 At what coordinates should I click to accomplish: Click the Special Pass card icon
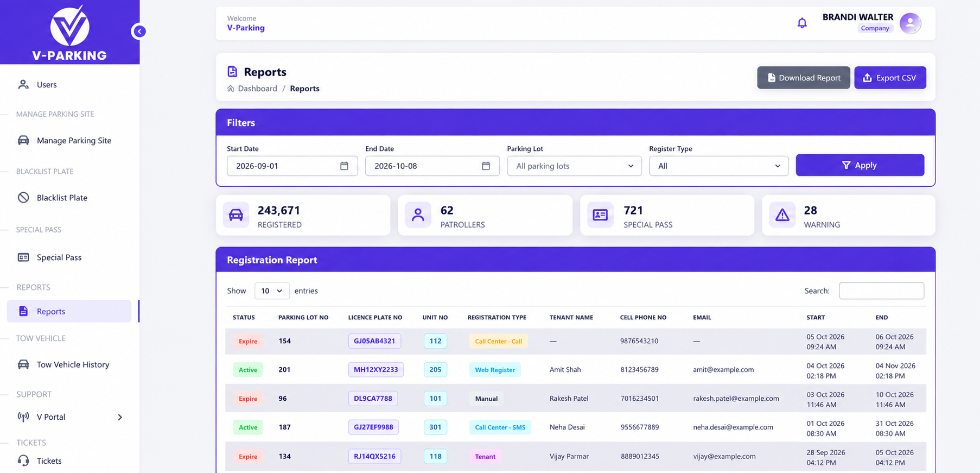point(600,215)
